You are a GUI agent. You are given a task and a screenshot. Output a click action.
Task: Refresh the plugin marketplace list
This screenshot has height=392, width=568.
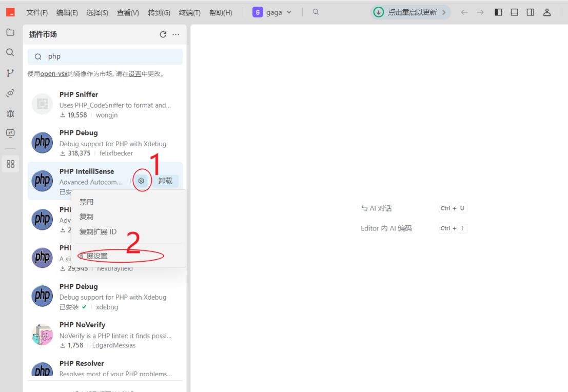pyautogui.click(x=163, y=34)
